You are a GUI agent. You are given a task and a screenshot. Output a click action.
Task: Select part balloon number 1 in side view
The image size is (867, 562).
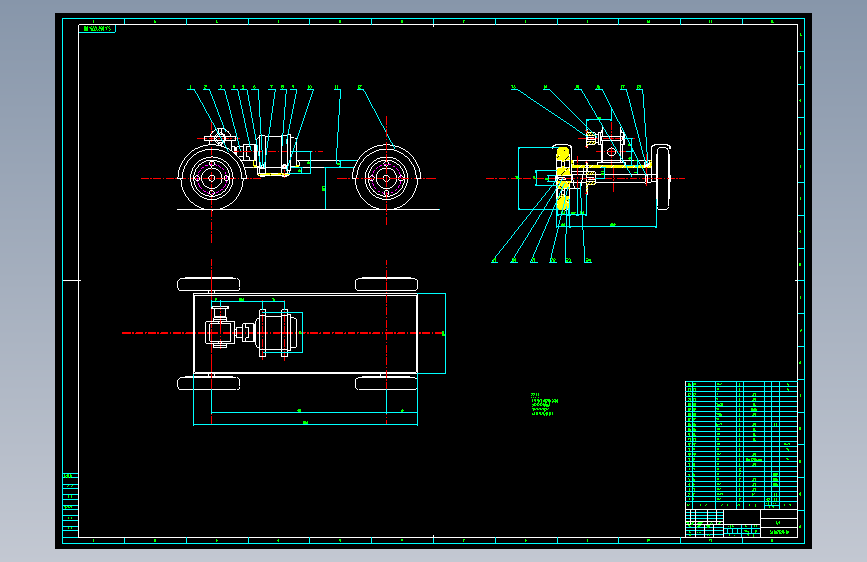pyautogui.click(x=191, y=87)
